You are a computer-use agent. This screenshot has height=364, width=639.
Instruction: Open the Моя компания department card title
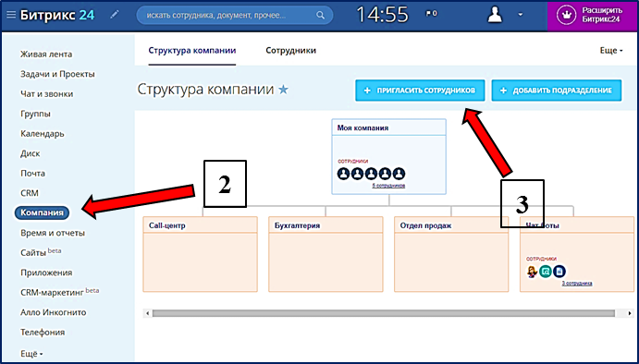363,127
